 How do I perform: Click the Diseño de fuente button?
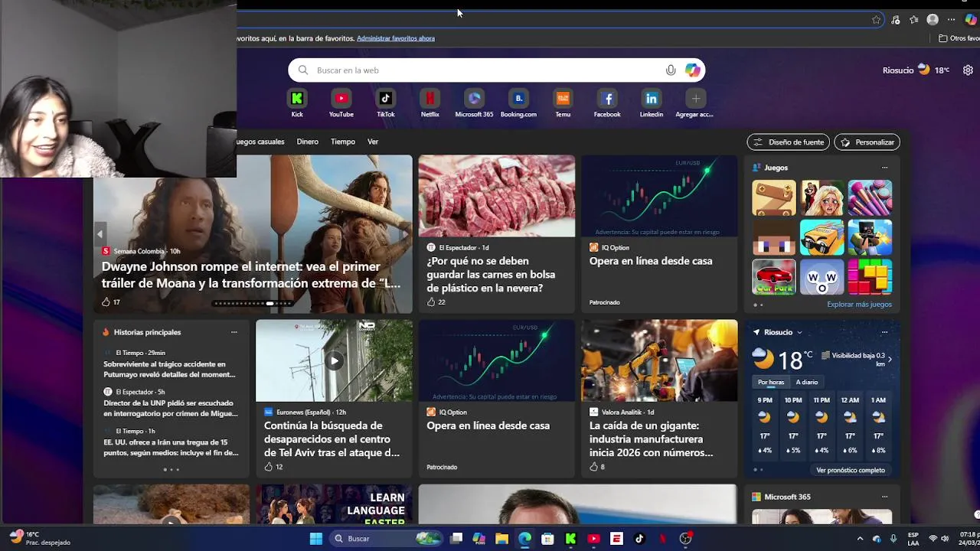(789, 142)
